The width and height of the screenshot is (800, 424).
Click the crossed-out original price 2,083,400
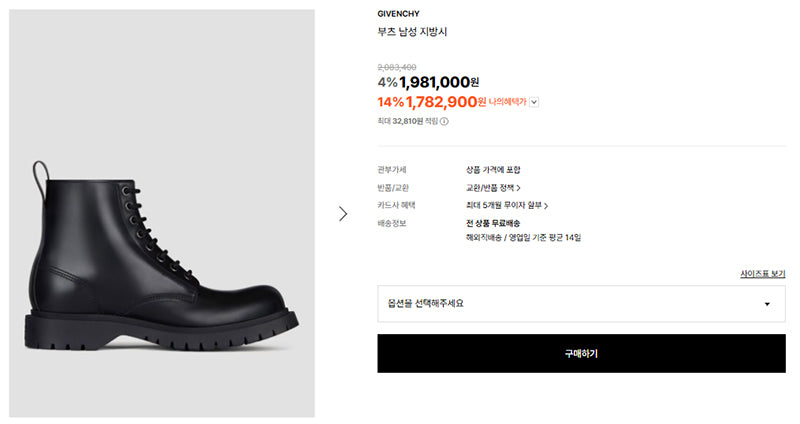[x=397, y=67]
